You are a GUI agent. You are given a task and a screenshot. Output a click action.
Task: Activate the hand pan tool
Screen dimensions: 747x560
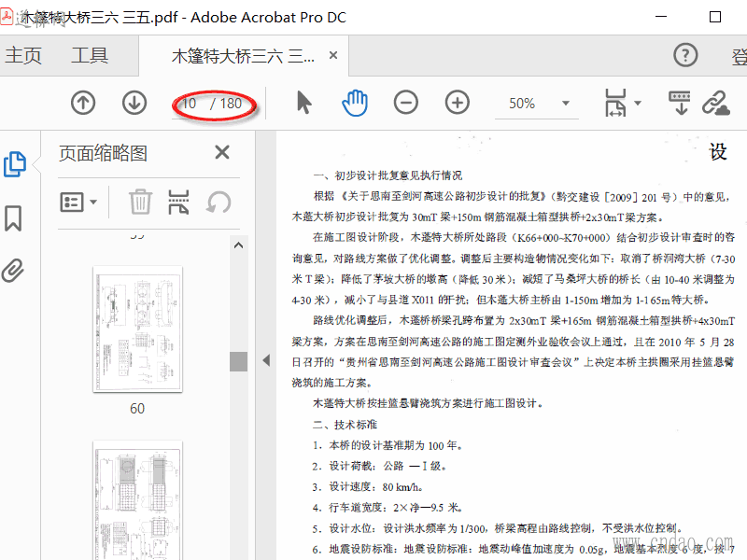pos(355,103)
